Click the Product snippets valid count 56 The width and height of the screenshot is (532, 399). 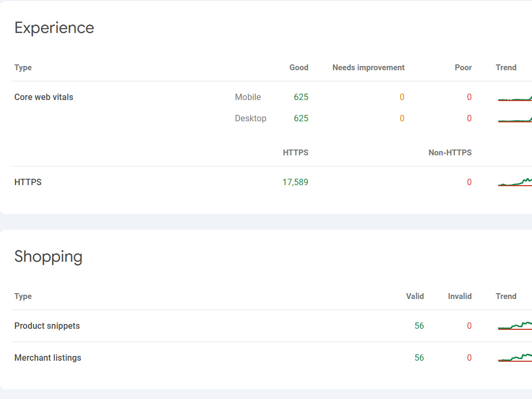point(419,326)
